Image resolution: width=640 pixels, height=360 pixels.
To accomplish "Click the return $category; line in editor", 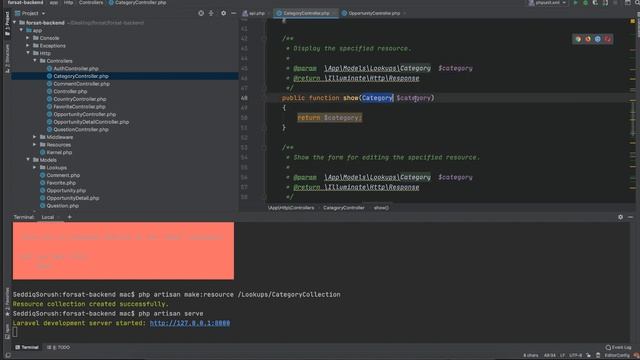I will pos(329,118).
